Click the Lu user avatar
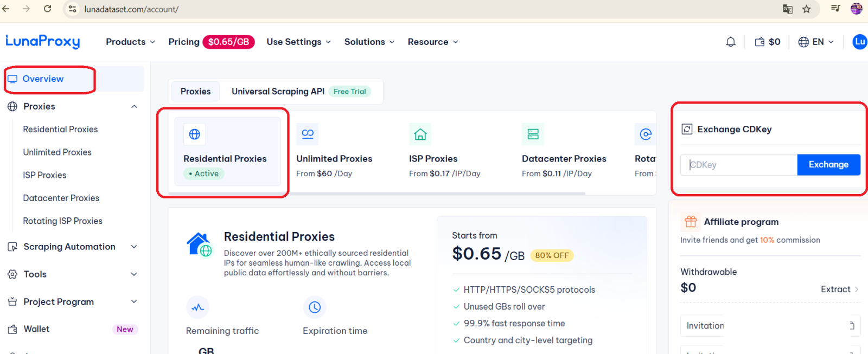Viewport: 868px width, 354px height. pyautogui.click(x=859, y=42)
